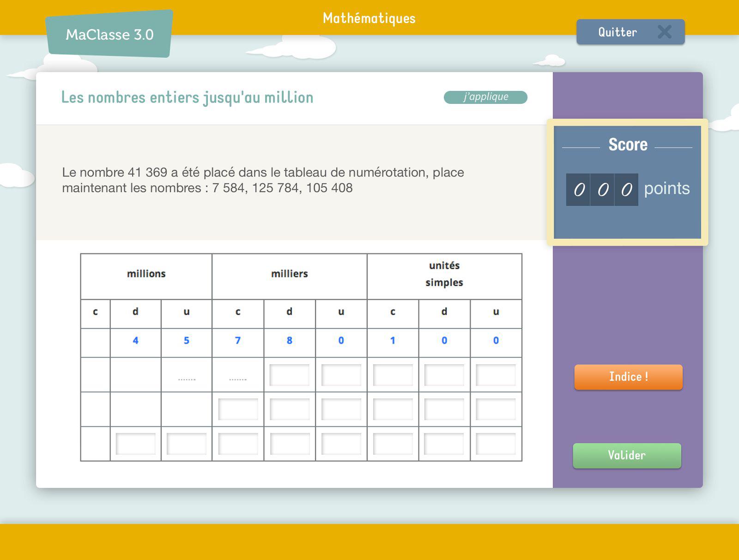The image size is (739, 560).
Task: Click dotted placeholder under milliers c
Action: pyautogui.click(x=238, y=379)
